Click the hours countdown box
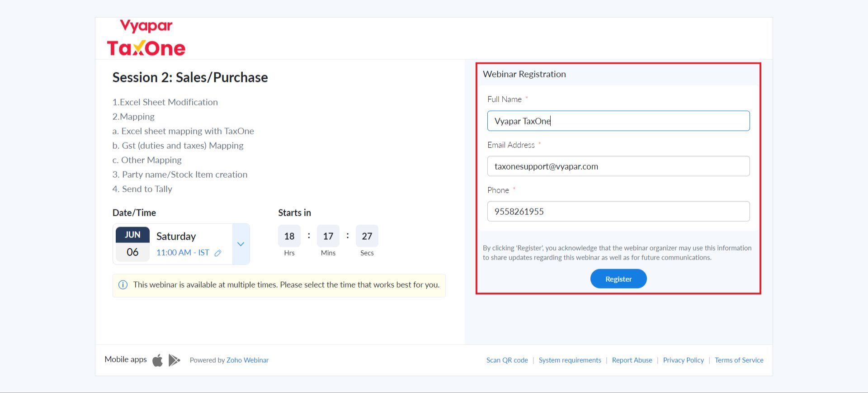The height and width of the screenshot is (393, 868). point(289,236)
